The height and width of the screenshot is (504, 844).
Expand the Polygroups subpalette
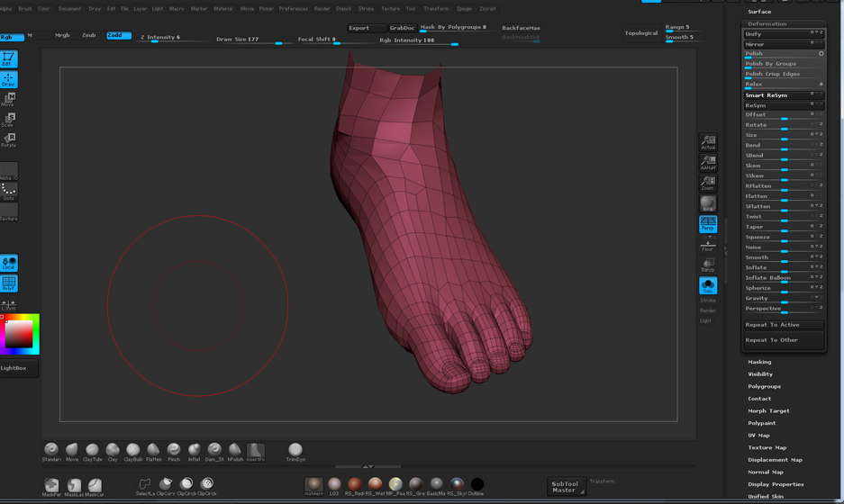[x=765, y=387]
